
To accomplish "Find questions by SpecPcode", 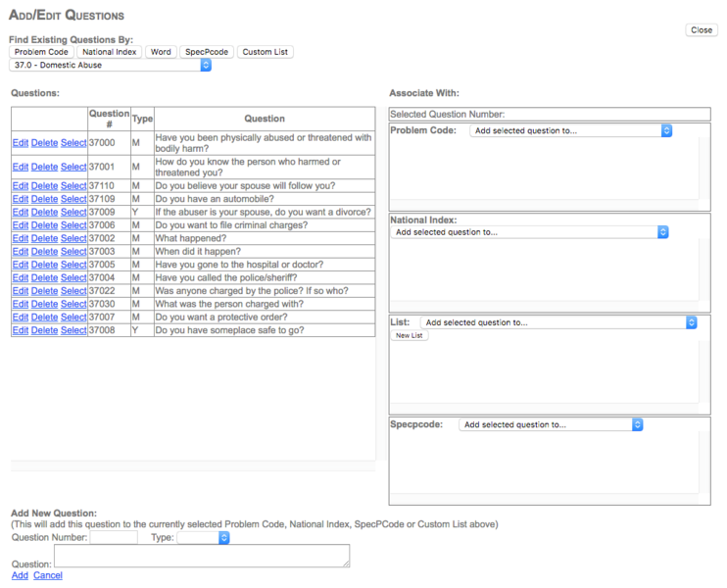I will coord(207,52).
